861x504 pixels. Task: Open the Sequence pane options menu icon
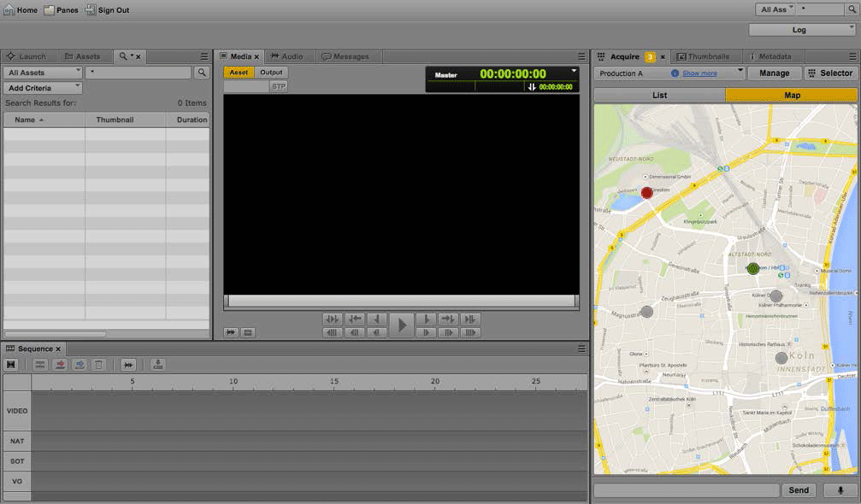tap(581, 349)
